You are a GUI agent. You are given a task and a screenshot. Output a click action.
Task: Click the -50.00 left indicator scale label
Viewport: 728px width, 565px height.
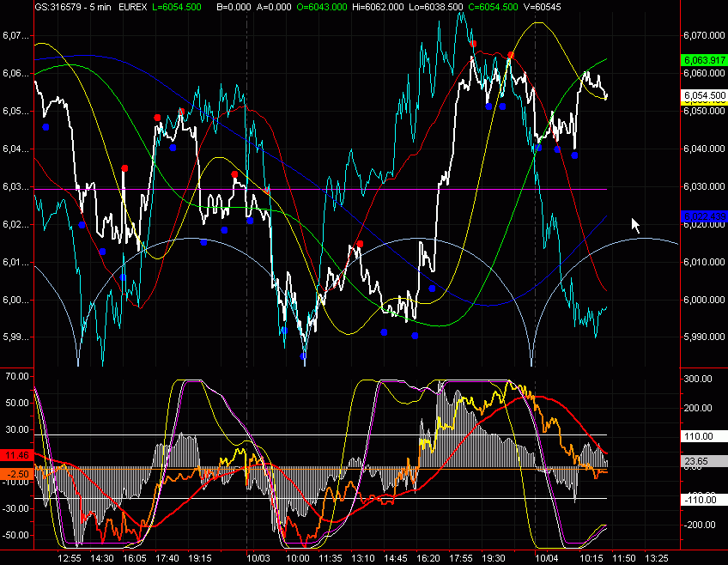click(16, 535)
